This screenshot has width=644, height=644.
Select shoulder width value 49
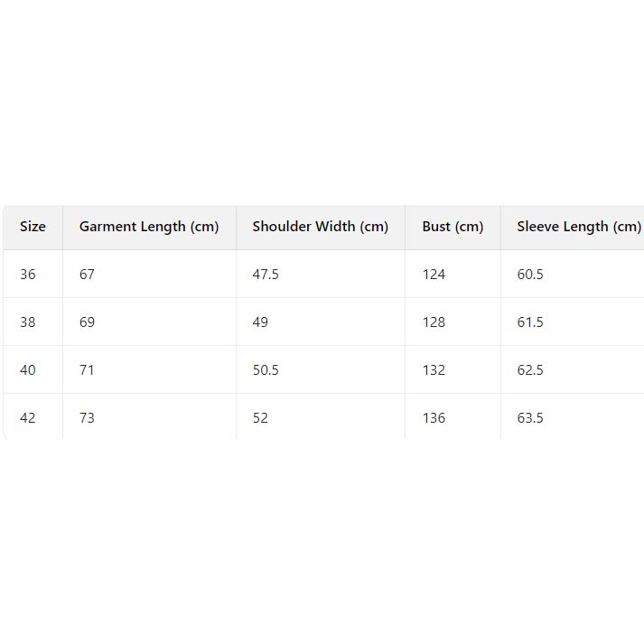pyautogui.click(x=260, y=322)
